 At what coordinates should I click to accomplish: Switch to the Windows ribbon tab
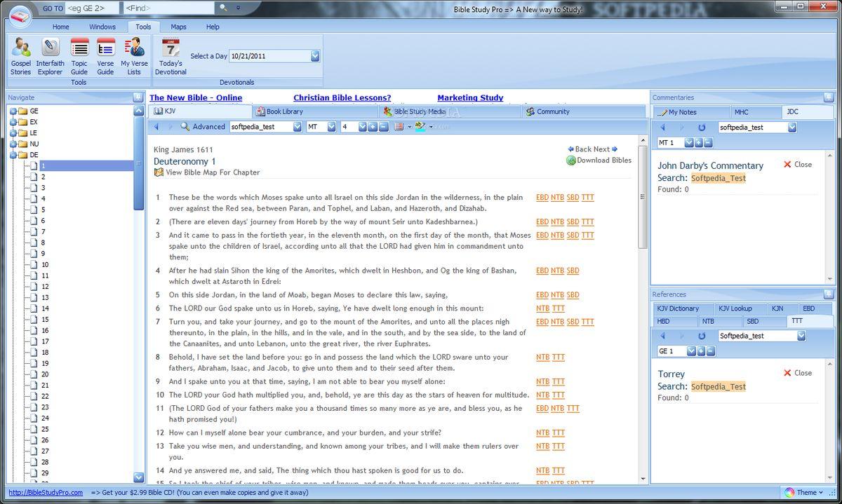pos(102,27)
